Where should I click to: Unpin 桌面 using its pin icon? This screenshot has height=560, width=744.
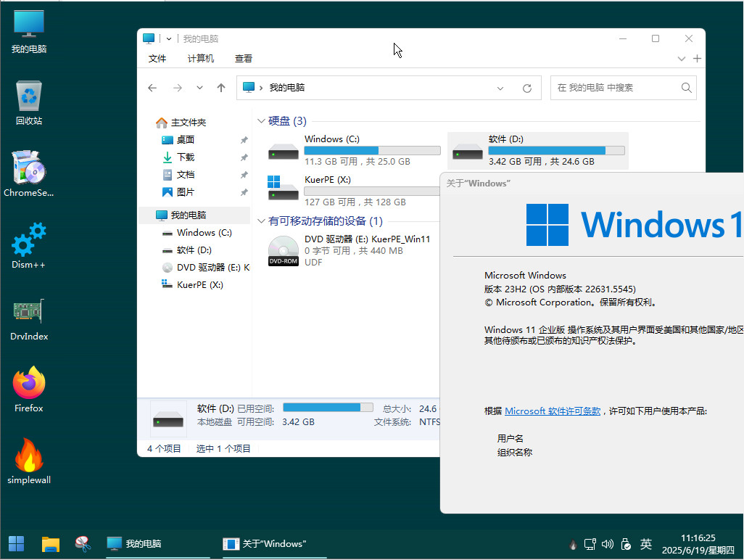pyautogui.click(x=244, y=140)
